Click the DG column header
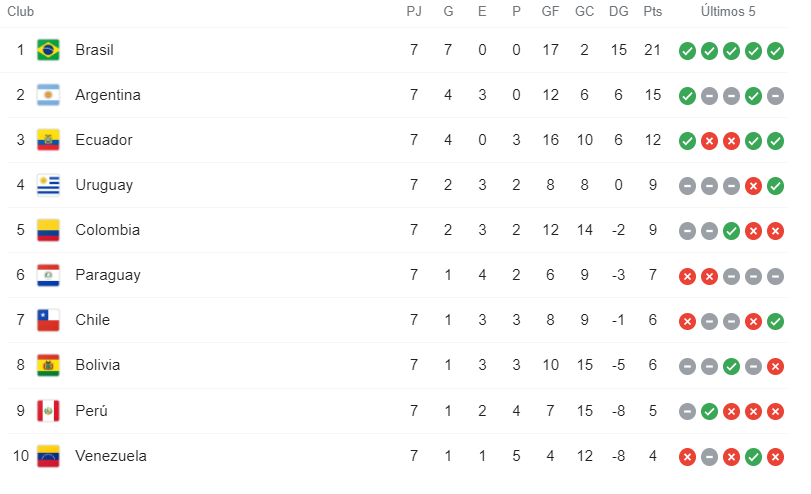The height and width of the screenshot is (494, 811). pyautogui.click(x=618, y=12)
